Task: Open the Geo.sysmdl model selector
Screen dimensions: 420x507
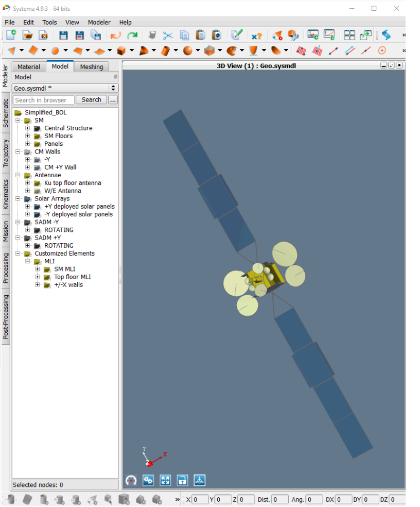Action: click(65, 88)
